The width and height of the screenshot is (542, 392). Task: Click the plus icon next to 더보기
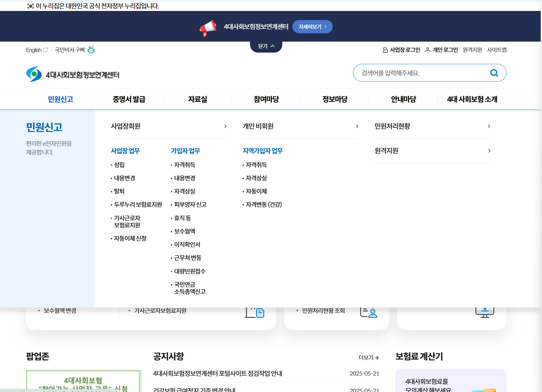click(x=377, y=357)
